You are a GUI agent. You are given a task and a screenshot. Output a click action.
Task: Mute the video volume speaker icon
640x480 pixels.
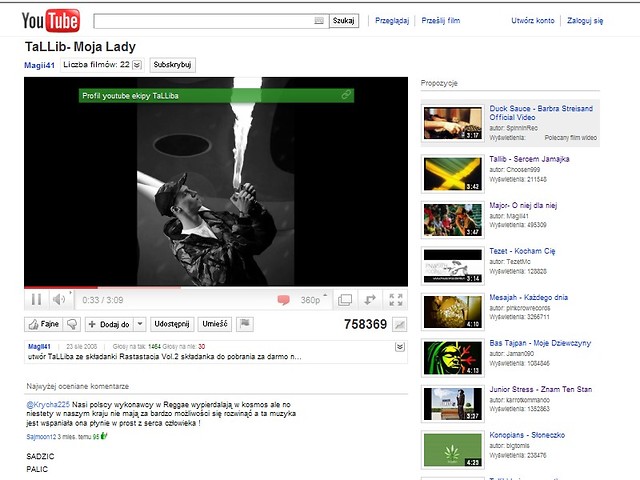click(x=59, y=300)
